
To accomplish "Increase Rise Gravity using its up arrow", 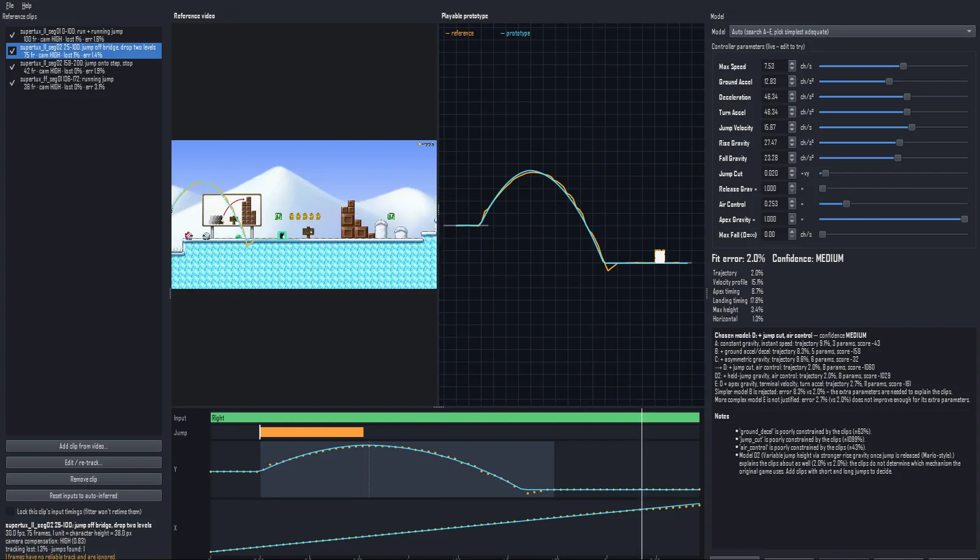I will 792,140.
